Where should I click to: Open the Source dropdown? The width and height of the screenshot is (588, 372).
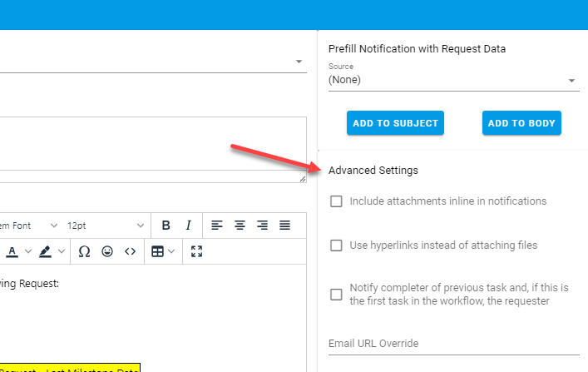452,81
